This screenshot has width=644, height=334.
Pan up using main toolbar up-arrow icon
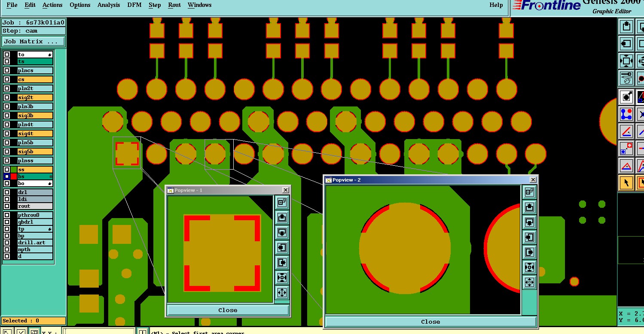pos(626,27)
